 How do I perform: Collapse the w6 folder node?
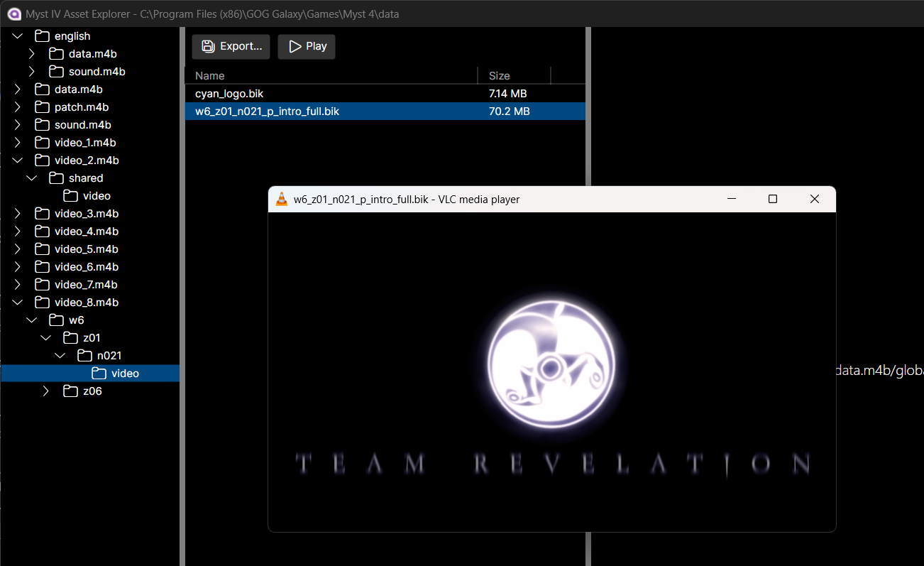[32, 320]
